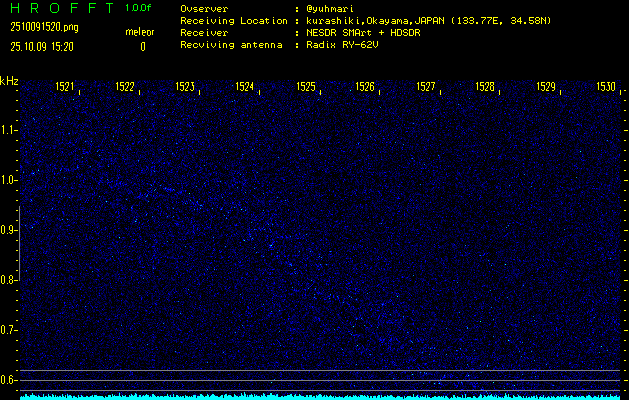Click the 1530 time marker
The width and height of the screenshot is (629, 400).
tap(605, 88)
